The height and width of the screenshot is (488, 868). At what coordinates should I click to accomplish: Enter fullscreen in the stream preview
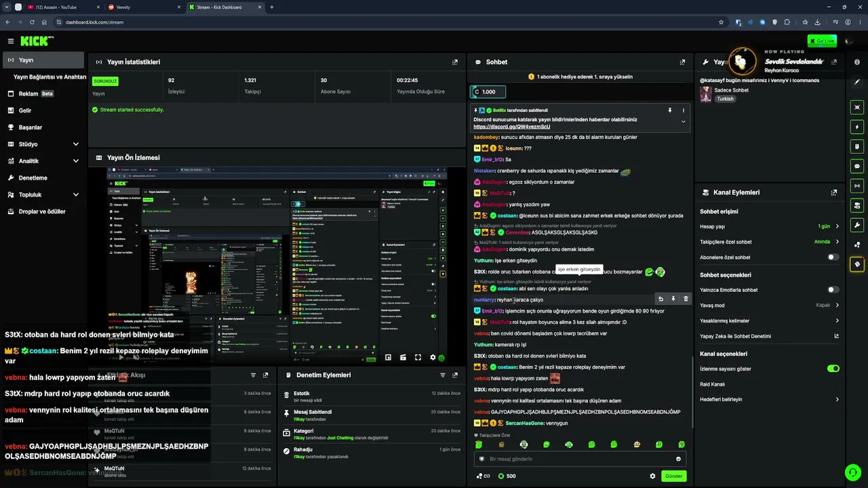point(418,358)
